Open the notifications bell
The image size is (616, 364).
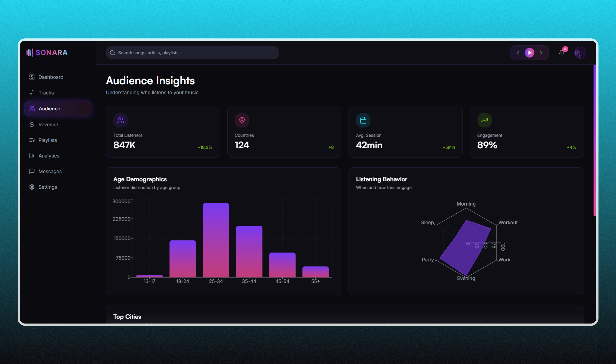561,53
